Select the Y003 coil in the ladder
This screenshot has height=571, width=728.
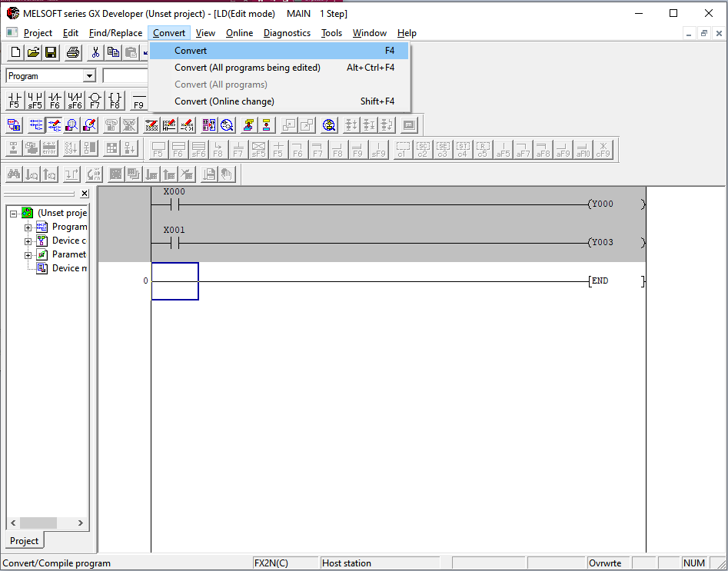617,242
